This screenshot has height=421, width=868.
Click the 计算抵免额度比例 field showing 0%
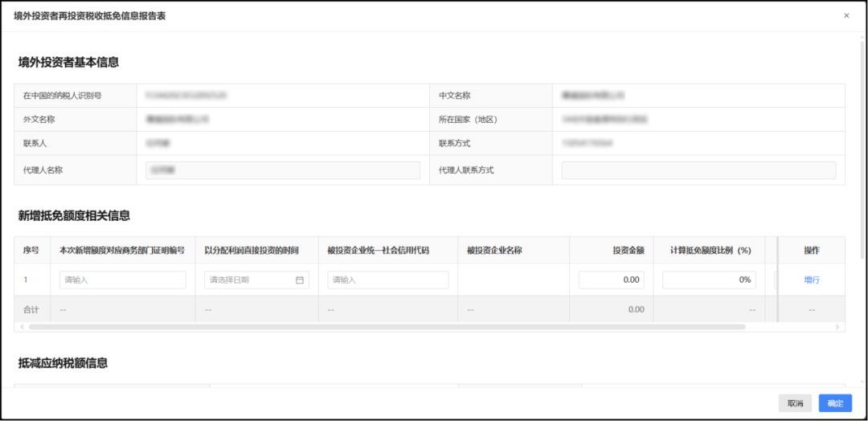tap(709, 280)
